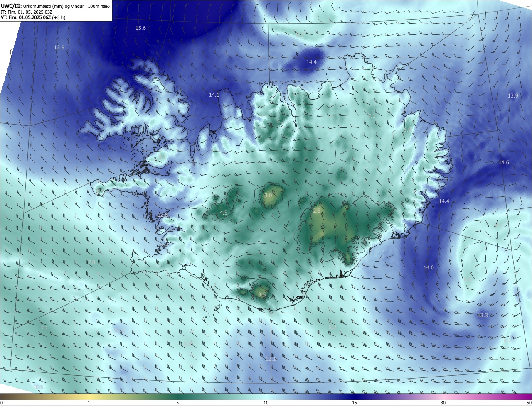Click the 7.3 value label on the map
Screen dimensions: 532x406
pos(44,328)
